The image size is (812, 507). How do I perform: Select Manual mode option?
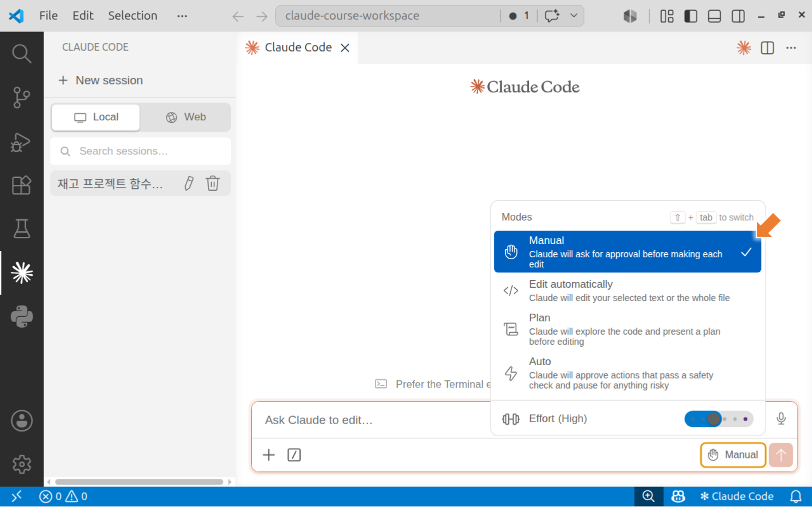point(627,252)
